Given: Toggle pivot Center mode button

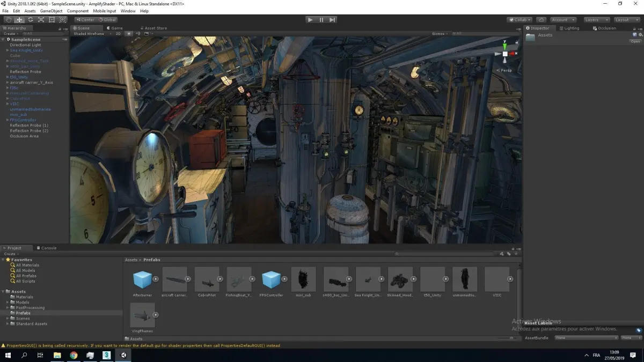Looking at the screenshot, I should coord(85,20).
